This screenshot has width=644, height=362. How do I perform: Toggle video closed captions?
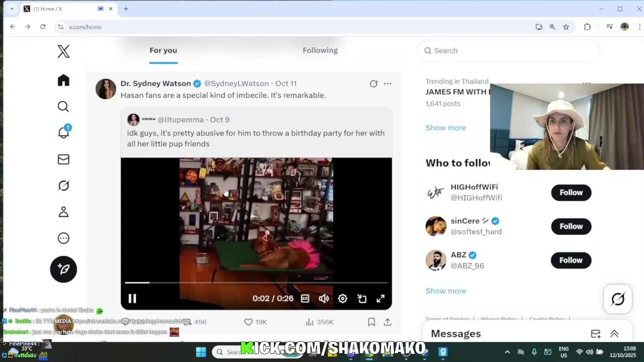click(305, 299)
